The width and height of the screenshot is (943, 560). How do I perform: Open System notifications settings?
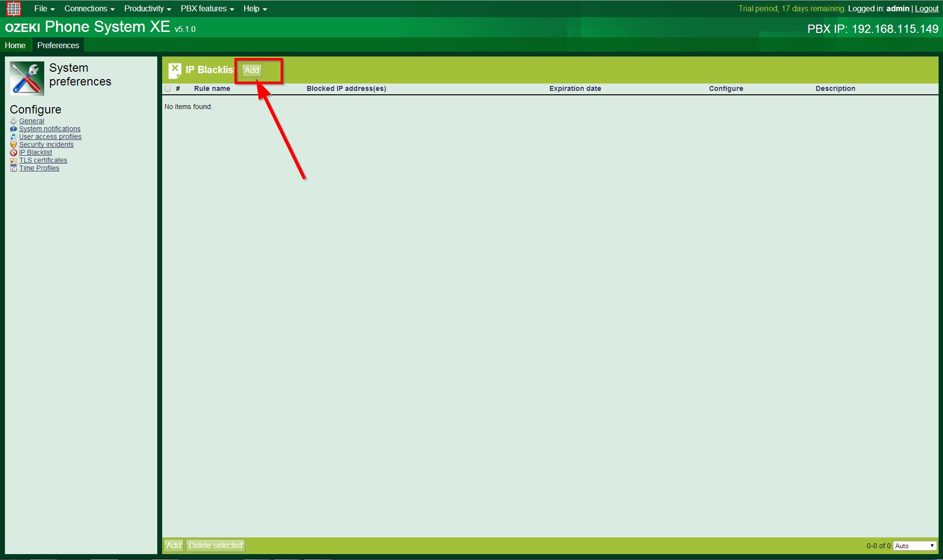click(x=50, y=129)
